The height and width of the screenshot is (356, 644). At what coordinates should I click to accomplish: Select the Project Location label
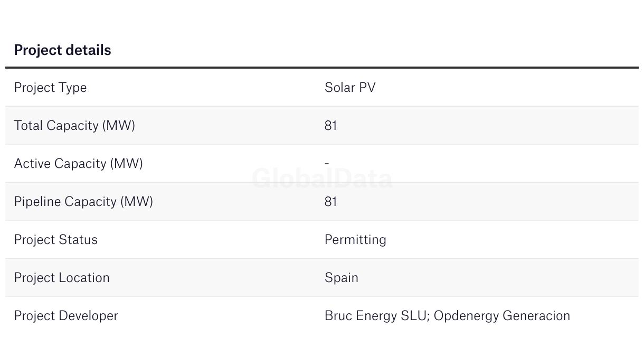coord(62,278)
